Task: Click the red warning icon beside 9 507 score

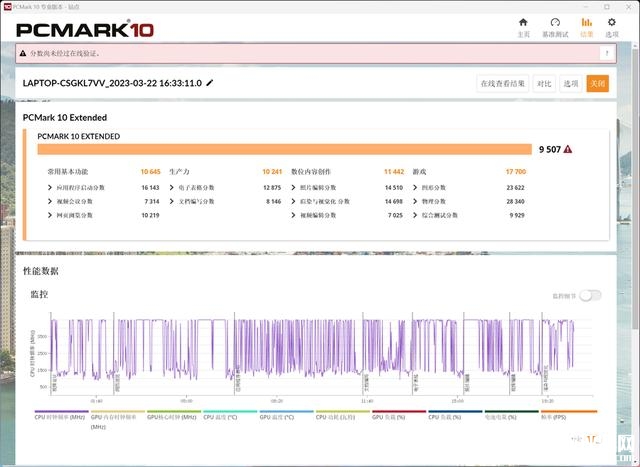Action: pos(567,149)
